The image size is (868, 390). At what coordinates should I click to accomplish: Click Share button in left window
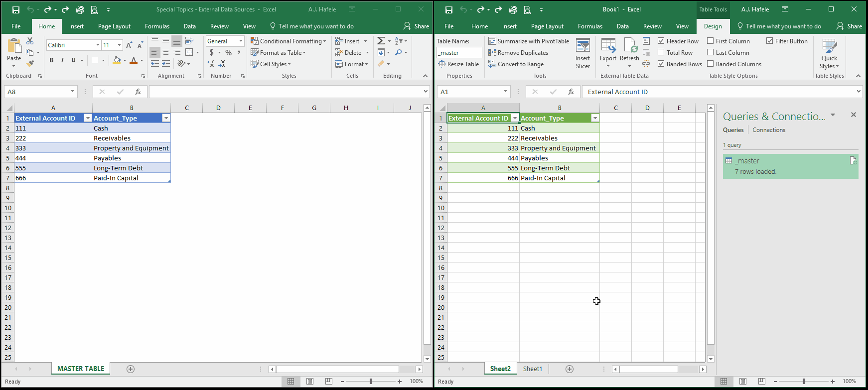click(x=417, y=26)
